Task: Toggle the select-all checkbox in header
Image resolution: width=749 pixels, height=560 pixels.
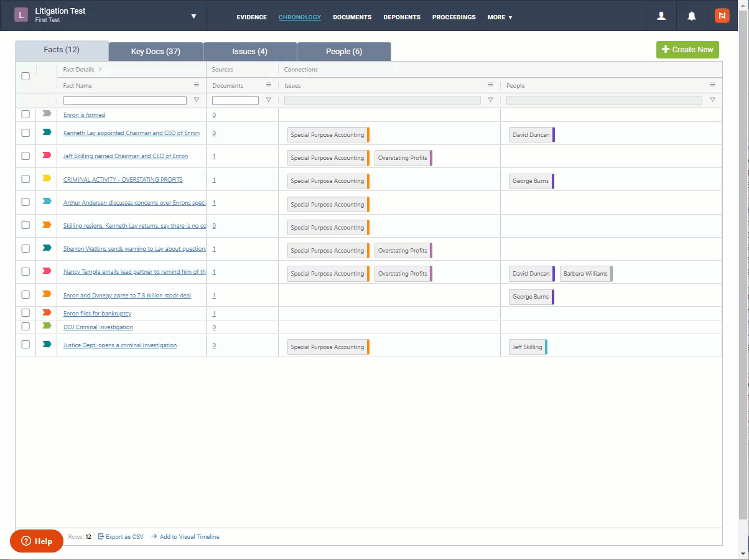Action: (26, 77)
